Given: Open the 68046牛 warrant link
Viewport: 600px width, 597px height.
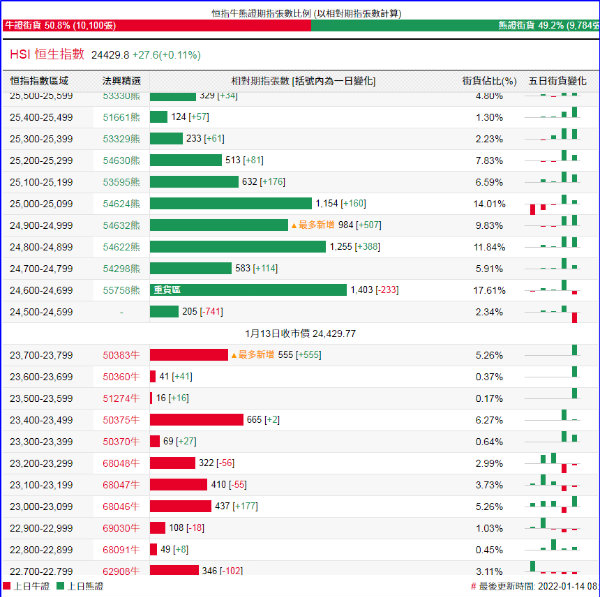Looking at the screenshot, I should point(121,507).
